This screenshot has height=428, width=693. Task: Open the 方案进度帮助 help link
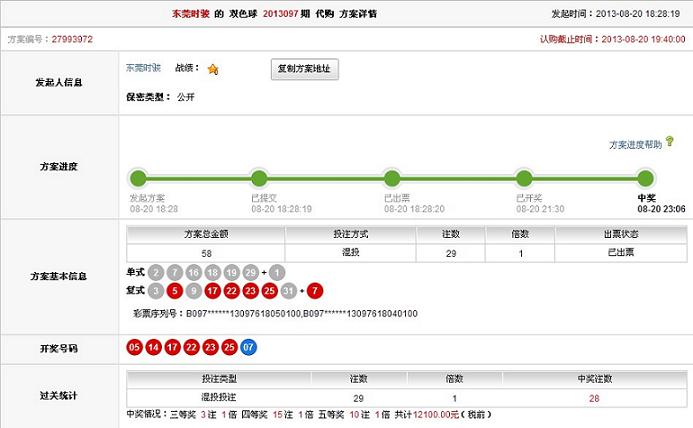click(x=635, y=145)
